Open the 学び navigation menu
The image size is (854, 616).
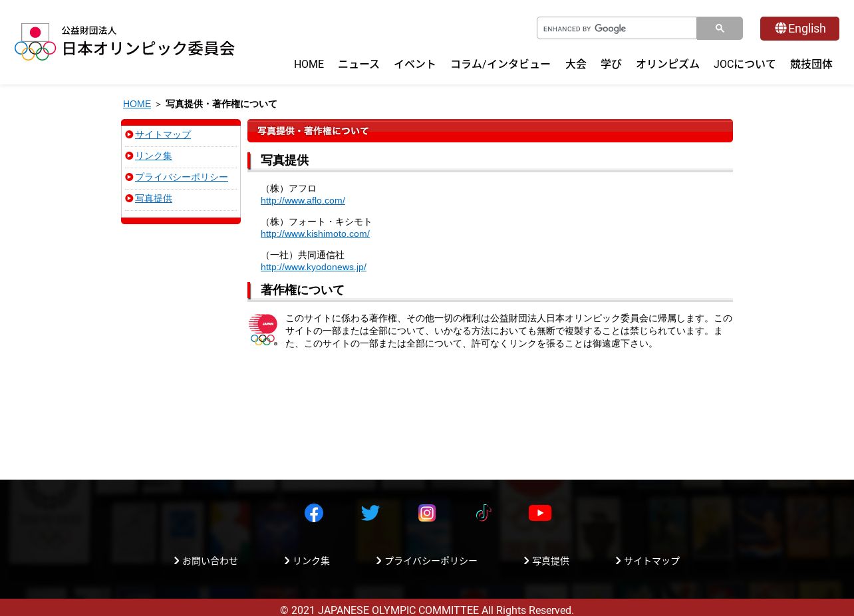tap(611, 64)
